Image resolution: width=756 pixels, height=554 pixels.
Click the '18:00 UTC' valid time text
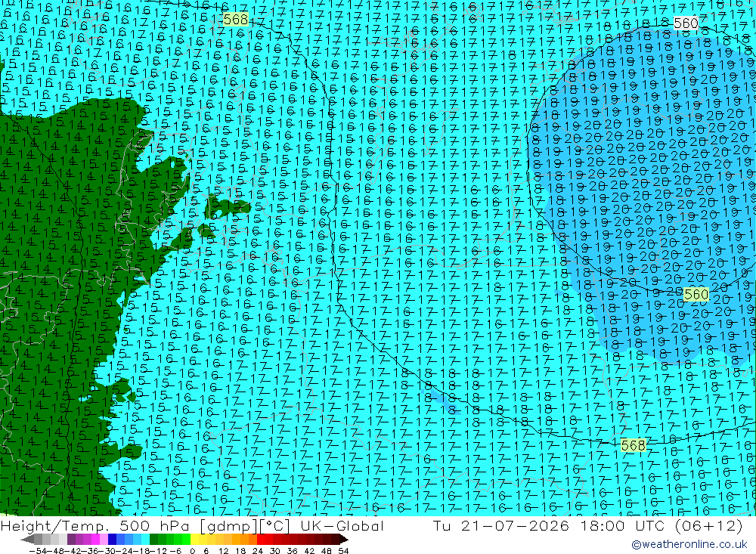[x=624, y=525]
